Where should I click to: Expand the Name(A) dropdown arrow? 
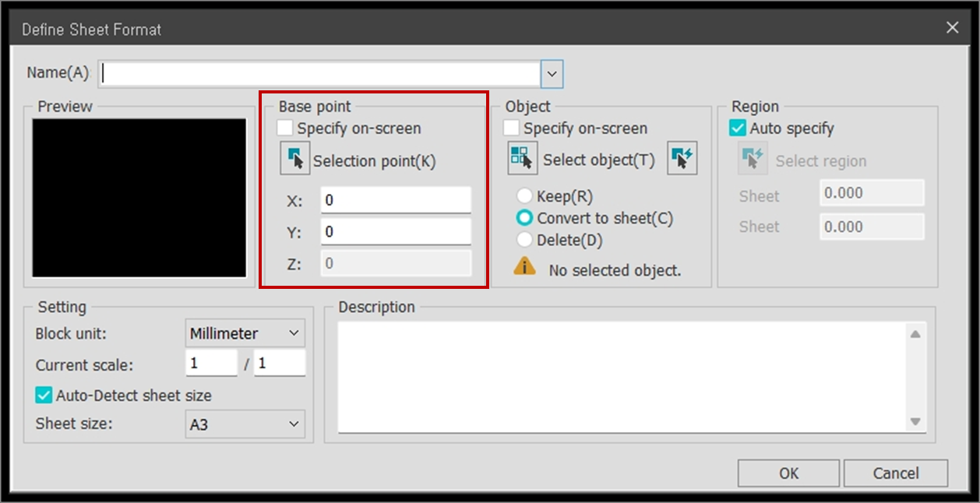(x=552, y=74)
